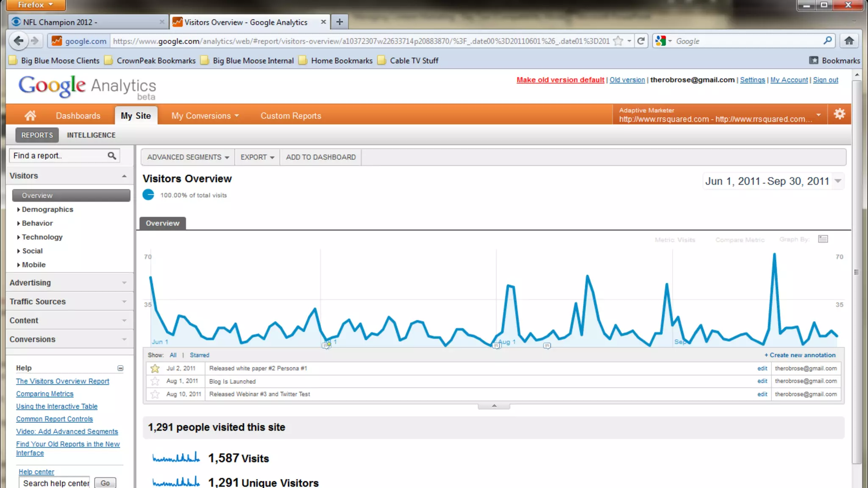The image size is (868, 488).
Task: Collapse the annotations panel with the up-arrow handle
Action: point(494,406)
